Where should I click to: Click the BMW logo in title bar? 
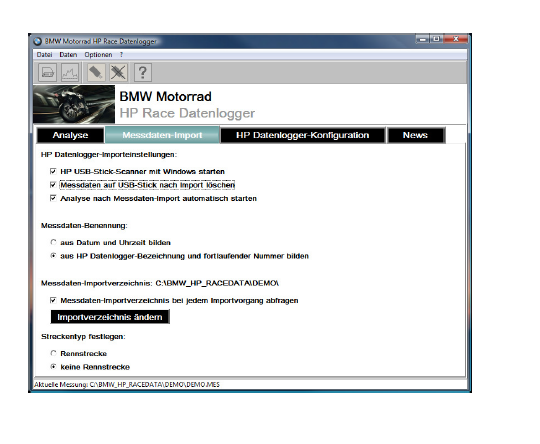click(x=38, y=41)
